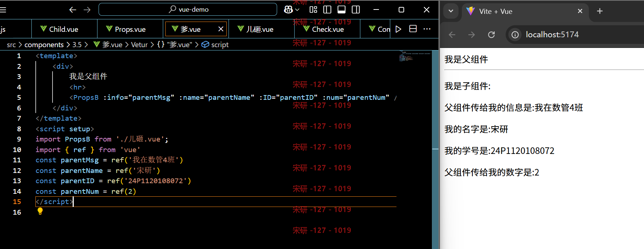This screenshot has height=249, width=644.
Task: Click the '24P1120108072' string in code
Action: click(x=156, y=181)
